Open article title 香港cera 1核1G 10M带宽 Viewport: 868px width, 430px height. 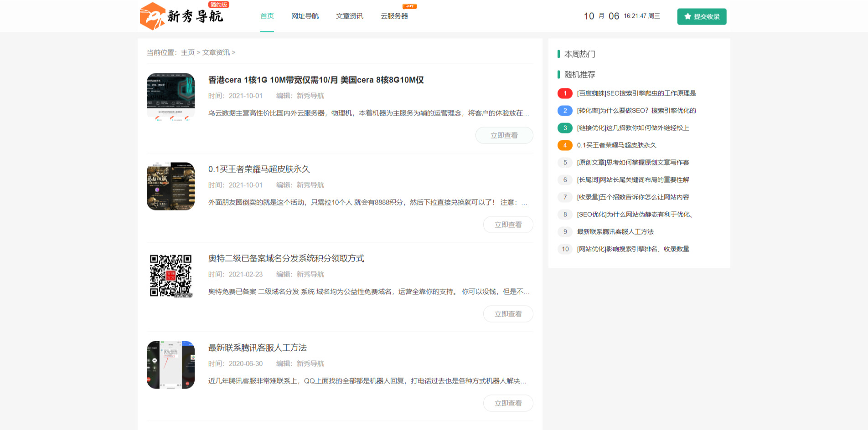316,80
